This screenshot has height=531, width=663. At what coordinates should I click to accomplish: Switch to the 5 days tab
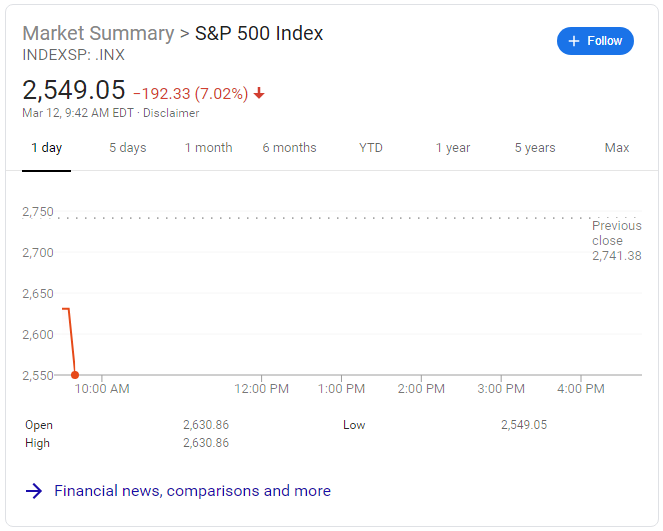click(127, 148)
